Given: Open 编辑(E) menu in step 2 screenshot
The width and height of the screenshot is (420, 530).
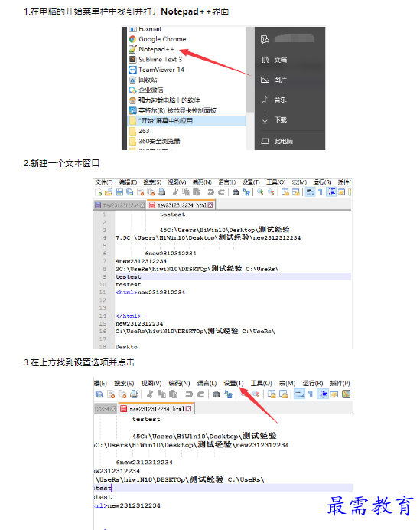Looking at the screenshot, I should [129, 182].
